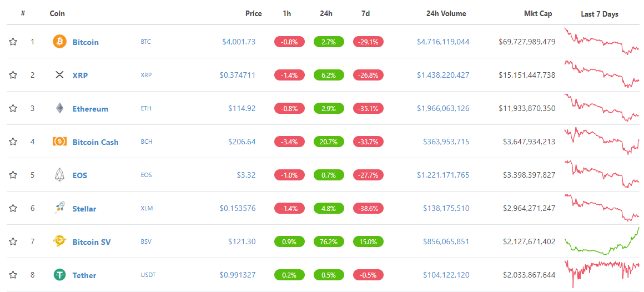
Task: Click Bitcoin 24h volume $4,716,119,044
Action: tap(443, 42)
